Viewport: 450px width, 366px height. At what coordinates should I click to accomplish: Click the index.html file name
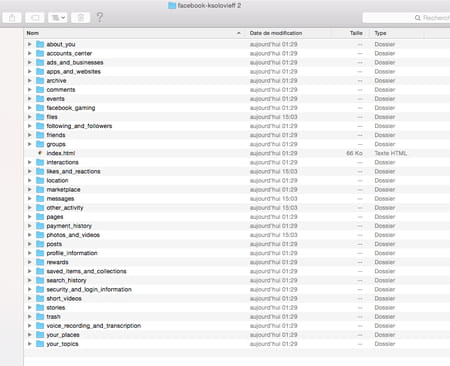tap(61, 153)
